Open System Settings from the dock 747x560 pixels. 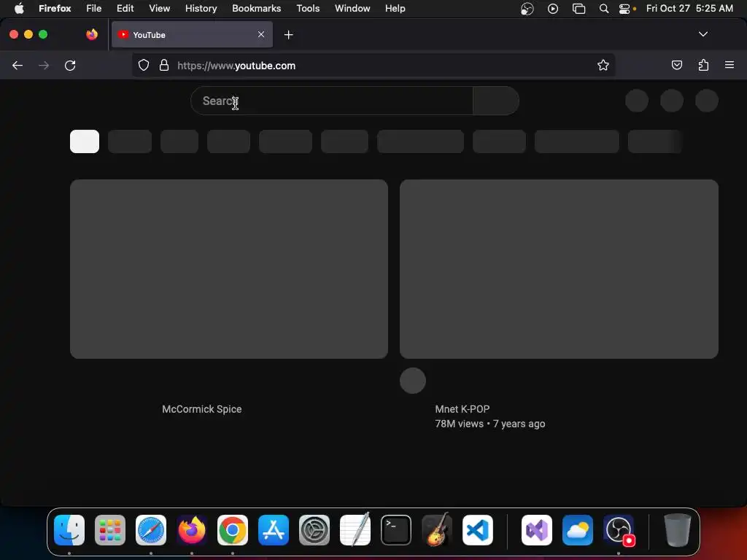pyautogui.click(x=314, y=530)
